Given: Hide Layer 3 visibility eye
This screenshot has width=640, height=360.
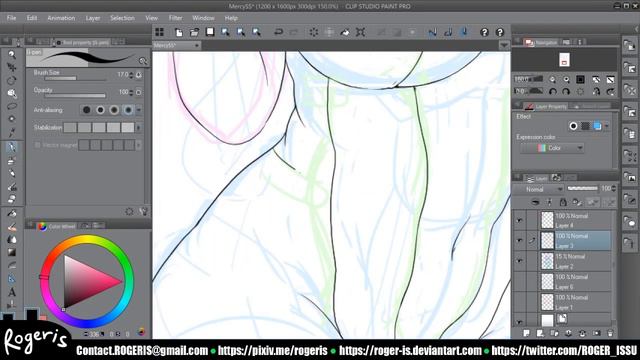Looking at the screenshot, I should tap(519, 241).
